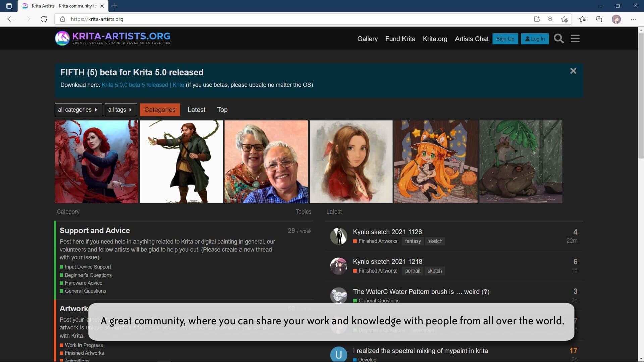Click the apps grid icon in address bar

click(537, 19)
